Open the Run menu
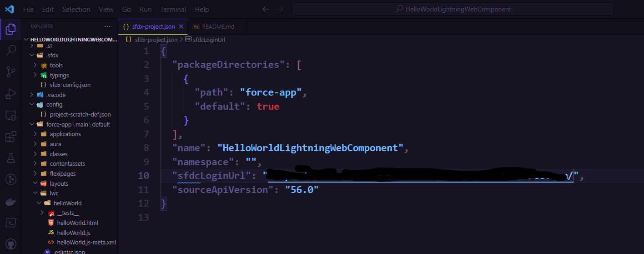This screenshot has height=254, width=644. (x=146, y=9)
